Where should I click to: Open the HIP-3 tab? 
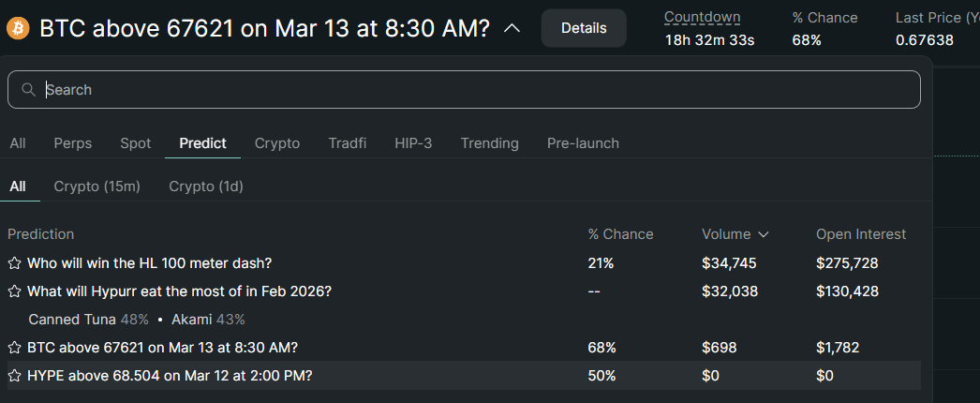(413, 143)
